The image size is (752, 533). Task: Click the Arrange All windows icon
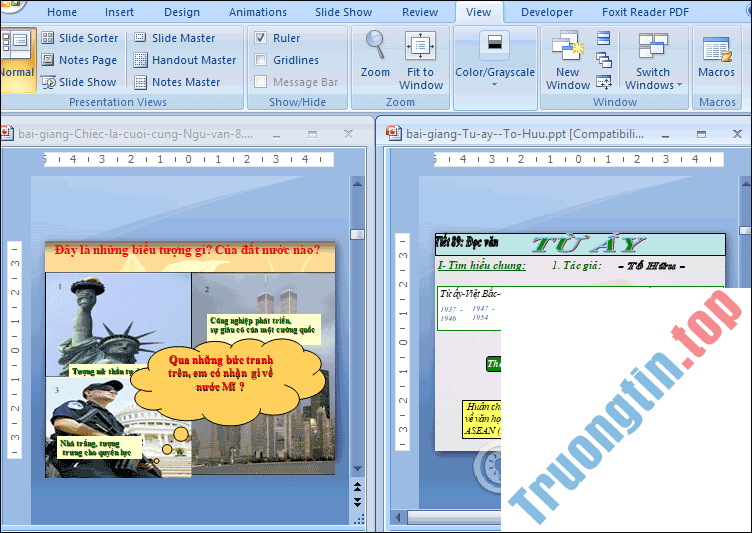tap(604, 38)
